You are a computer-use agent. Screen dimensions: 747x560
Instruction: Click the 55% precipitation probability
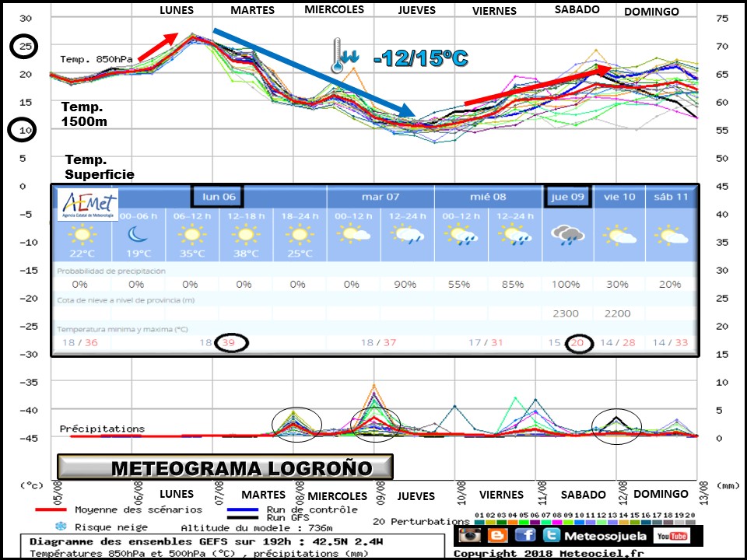click(459, 285)
